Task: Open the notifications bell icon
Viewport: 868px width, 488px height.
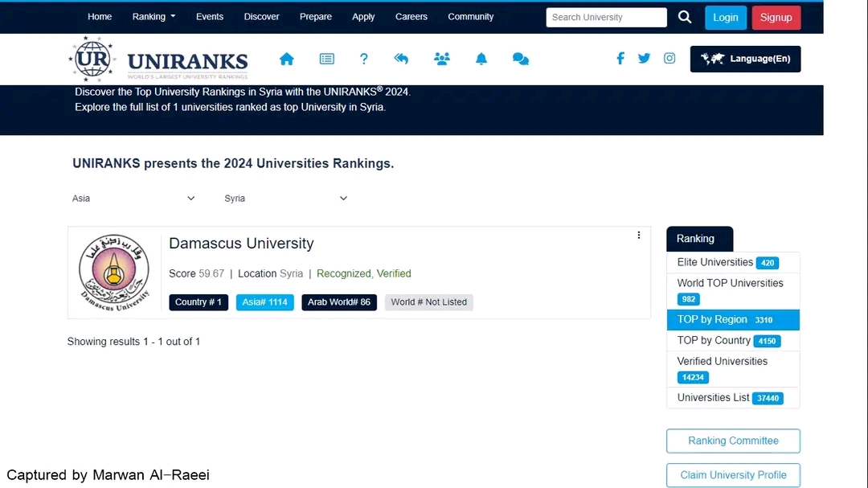Action: pos(481,59)
